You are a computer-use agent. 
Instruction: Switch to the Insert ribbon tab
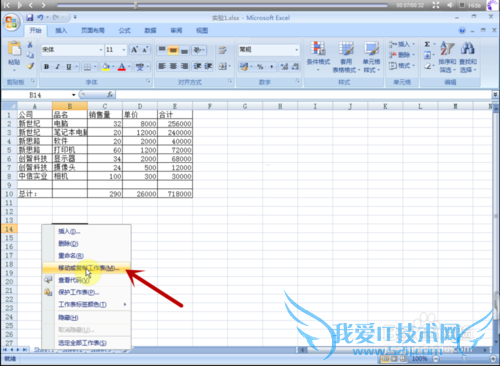pos(61,31)
